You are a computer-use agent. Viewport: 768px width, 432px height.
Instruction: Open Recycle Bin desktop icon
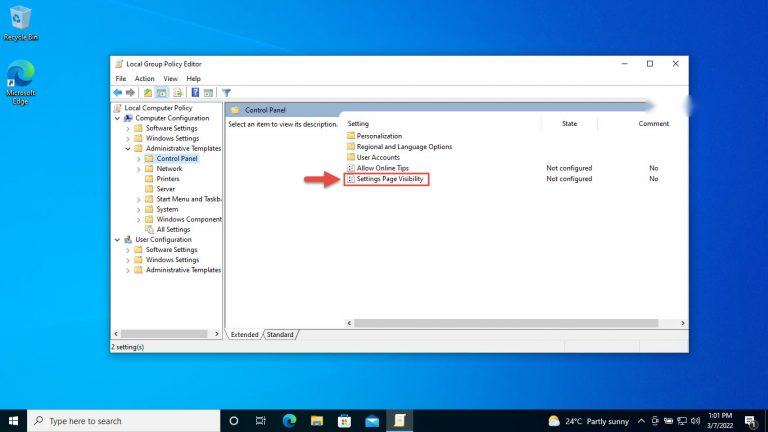(x=20, y=23)
